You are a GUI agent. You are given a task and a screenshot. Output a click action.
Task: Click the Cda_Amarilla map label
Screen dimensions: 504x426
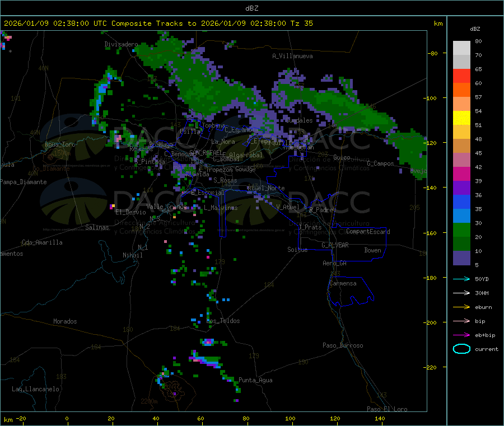tap(42, 242)
